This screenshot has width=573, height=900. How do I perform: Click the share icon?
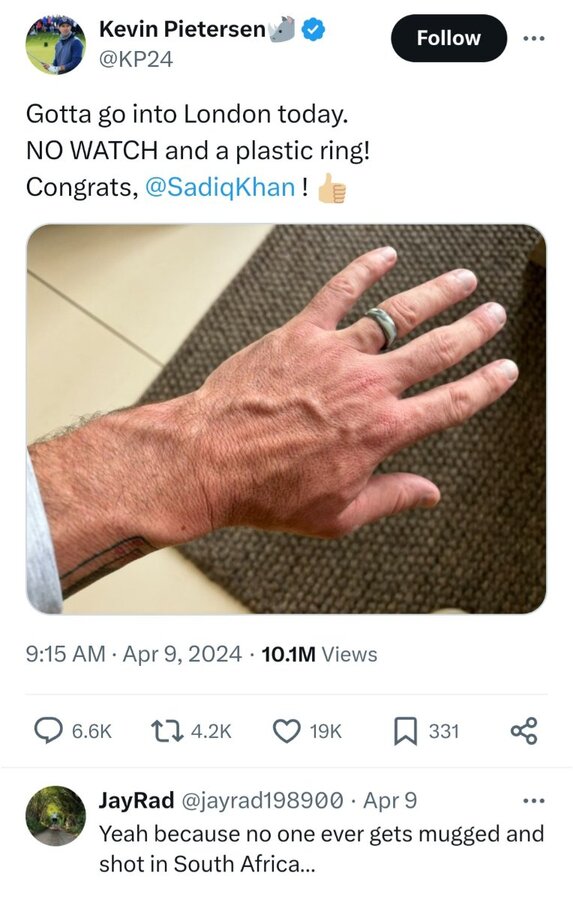(524, 731)
